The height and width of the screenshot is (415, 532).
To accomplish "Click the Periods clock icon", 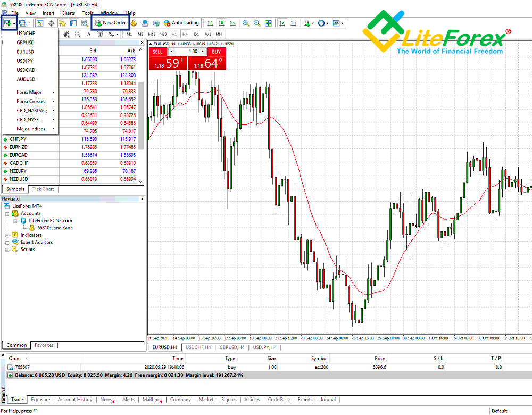I will 321,23.
